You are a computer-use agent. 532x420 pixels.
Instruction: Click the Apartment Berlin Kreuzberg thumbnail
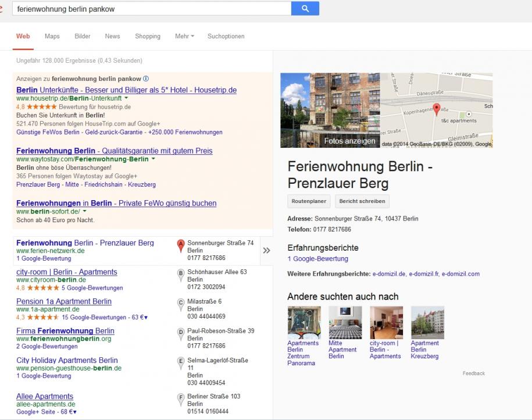427,322
